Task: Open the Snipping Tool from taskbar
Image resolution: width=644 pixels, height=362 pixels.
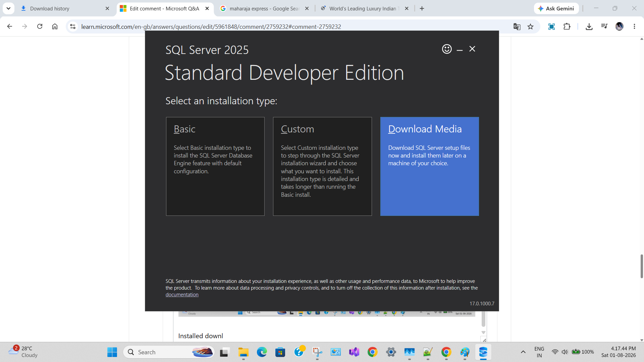Action: 317,352
